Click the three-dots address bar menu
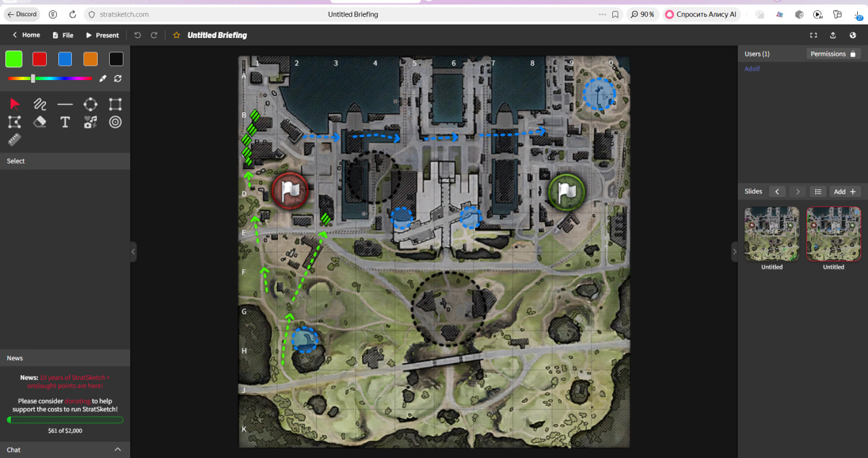 [x=602, y=14]
